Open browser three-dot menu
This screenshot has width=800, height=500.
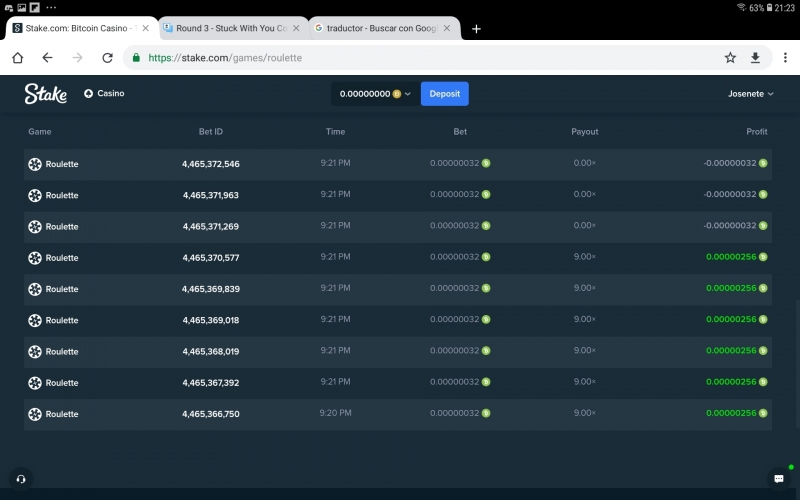(x=785, y=58)
